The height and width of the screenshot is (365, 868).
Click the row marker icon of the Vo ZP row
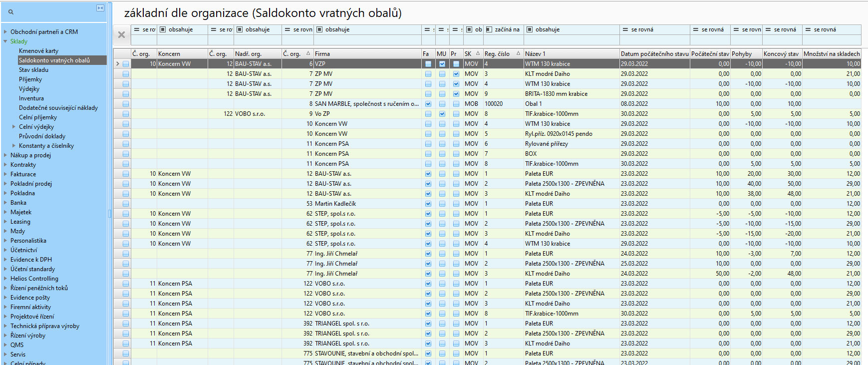click(x=125, y=114)
